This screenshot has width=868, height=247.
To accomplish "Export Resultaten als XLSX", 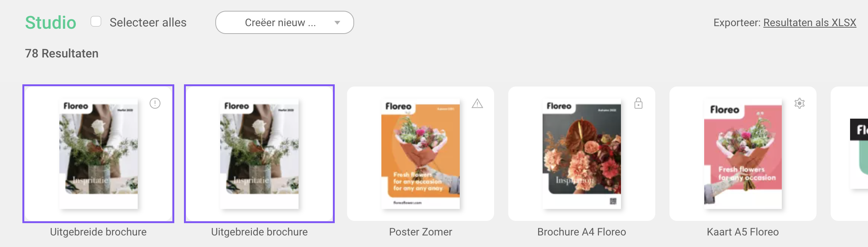I will 810,23.
